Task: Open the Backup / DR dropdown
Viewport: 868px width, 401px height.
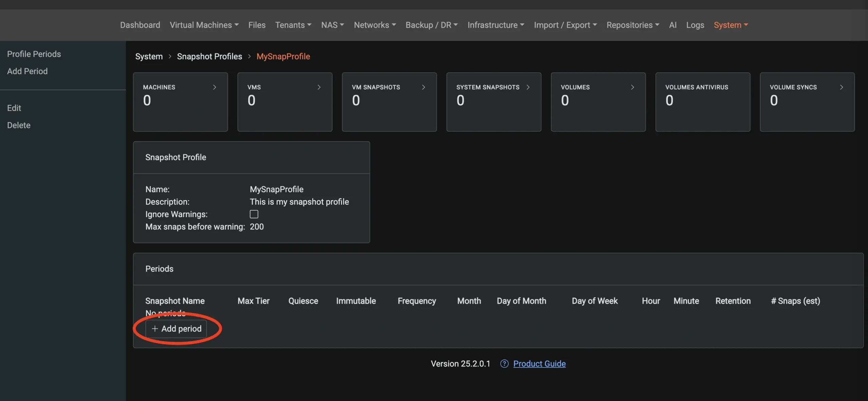Action: click(x=432, y=25)
